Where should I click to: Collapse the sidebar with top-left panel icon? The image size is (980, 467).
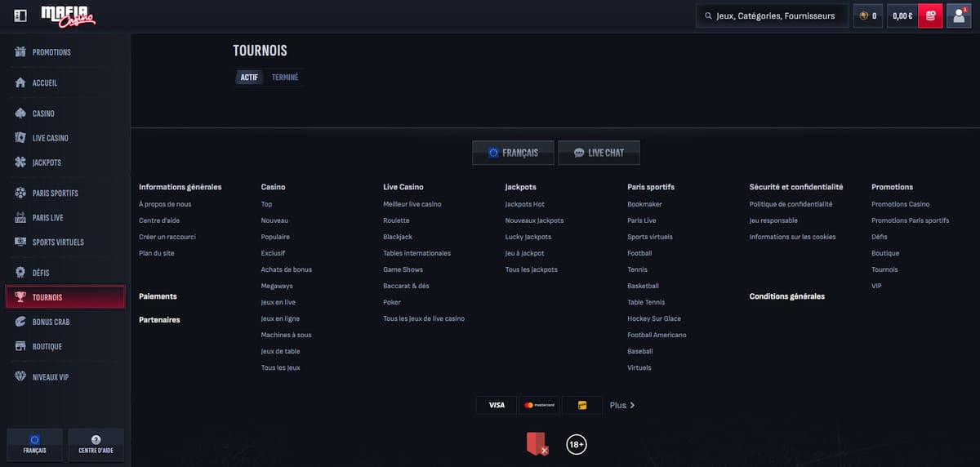click(x=20, y=16)
